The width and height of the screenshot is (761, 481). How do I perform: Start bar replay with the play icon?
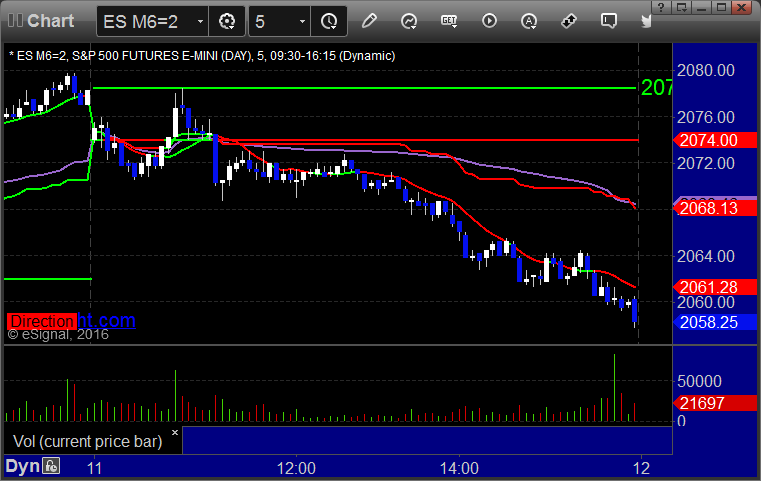(489, 21)
